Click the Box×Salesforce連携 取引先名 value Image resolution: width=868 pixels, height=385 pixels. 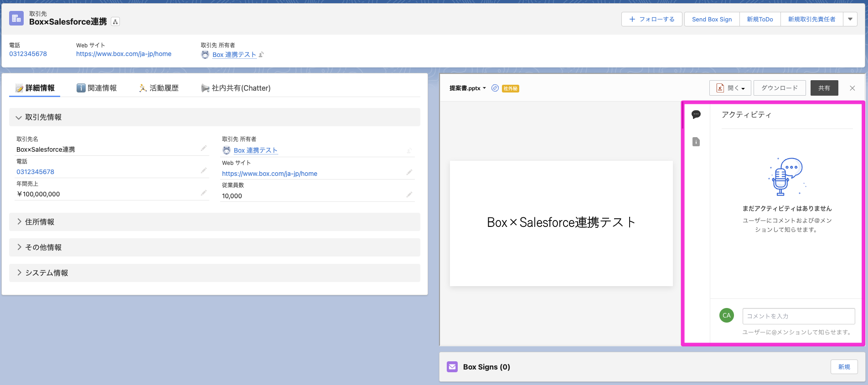[x=46, y=149]
